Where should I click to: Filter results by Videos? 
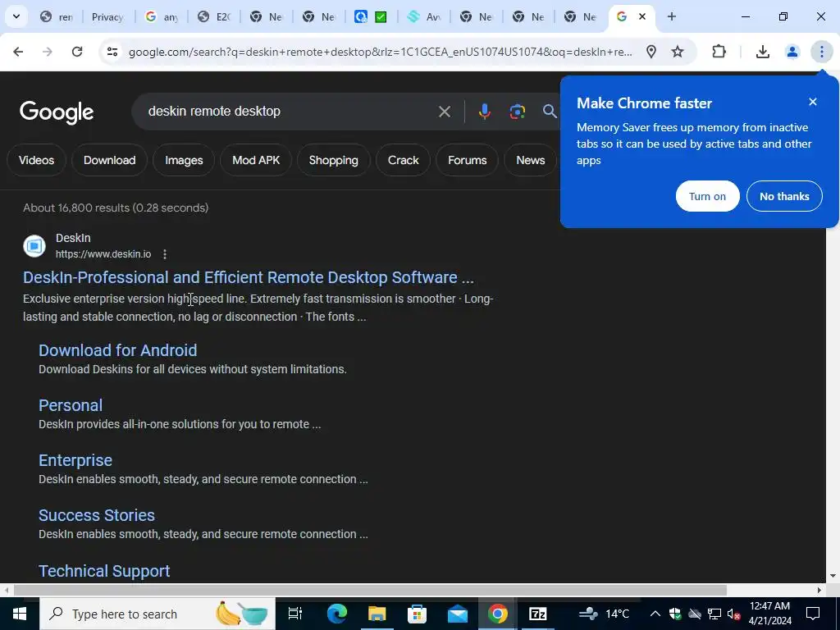(x=36, y=160)
